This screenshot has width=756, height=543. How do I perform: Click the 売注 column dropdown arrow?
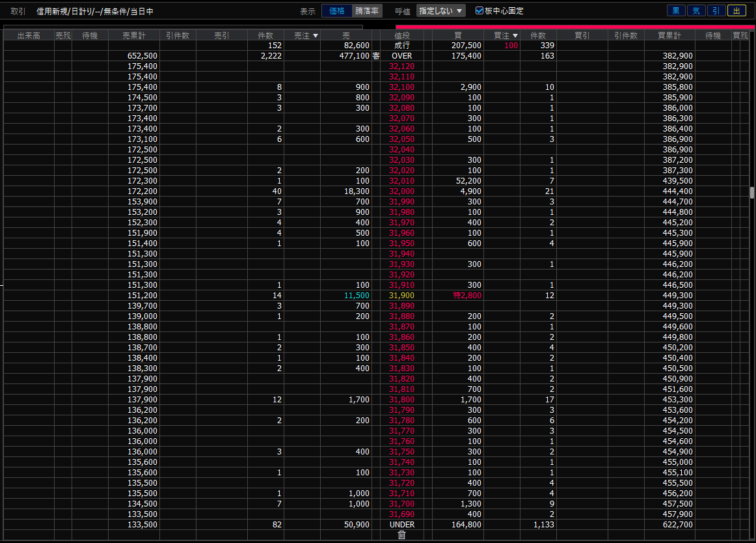tap(316, 36)
